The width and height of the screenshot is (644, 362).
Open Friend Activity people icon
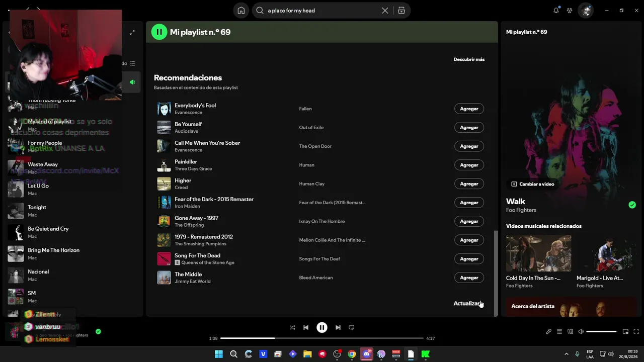[570, 10]
